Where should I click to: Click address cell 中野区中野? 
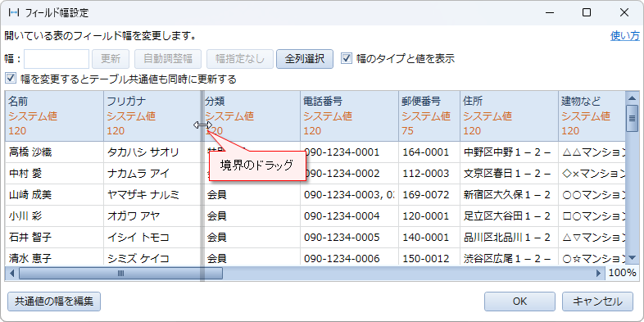pos(510,152)
